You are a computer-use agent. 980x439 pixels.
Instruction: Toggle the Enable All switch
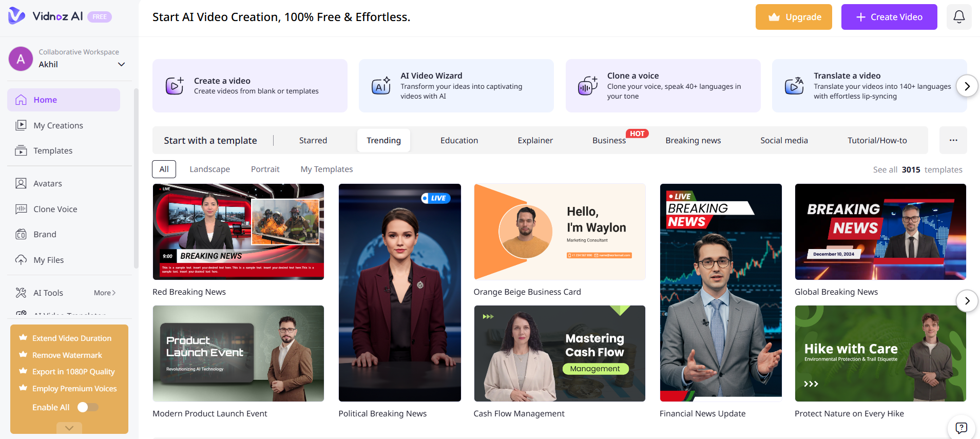coord(87,407)
